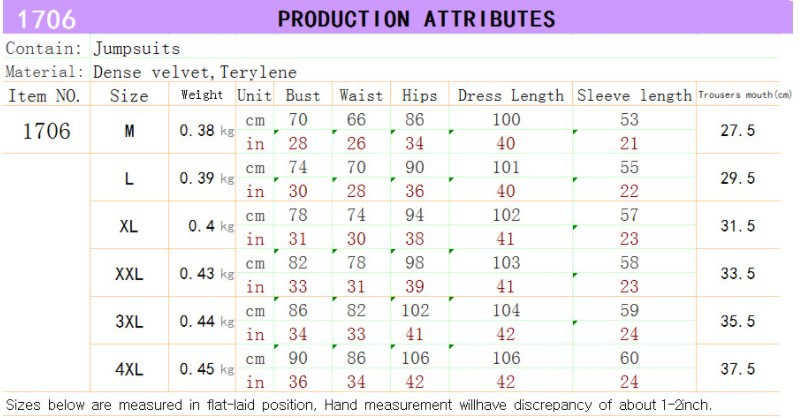Click the Dress Length column header
Viewport: 811px width, 418px height.
click(x=510, y=96)
